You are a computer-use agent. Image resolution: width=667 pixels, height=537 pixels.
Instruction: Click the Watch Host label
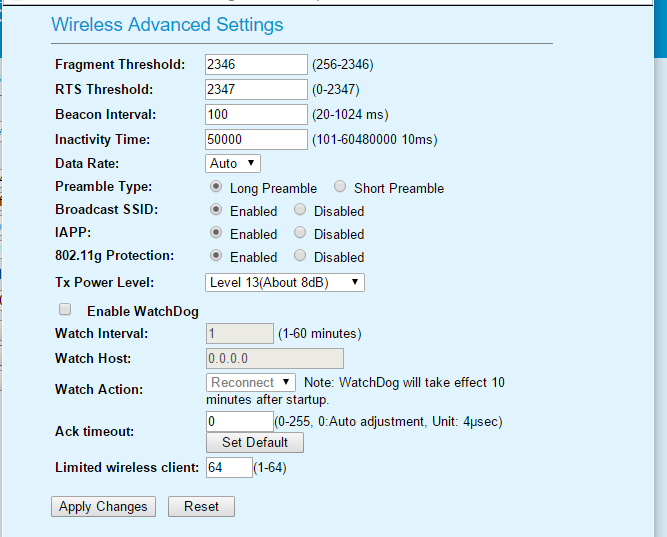(x=93, y=359)
